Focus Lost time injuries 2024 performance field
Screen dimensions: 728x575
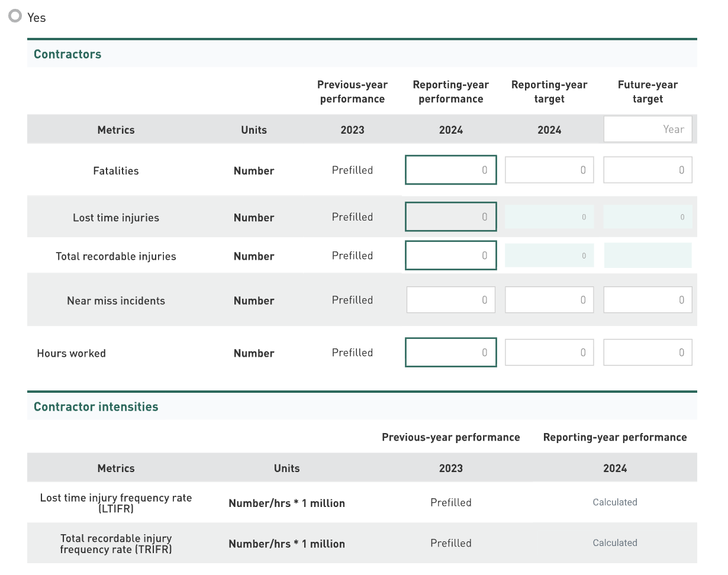click(450, 217)
